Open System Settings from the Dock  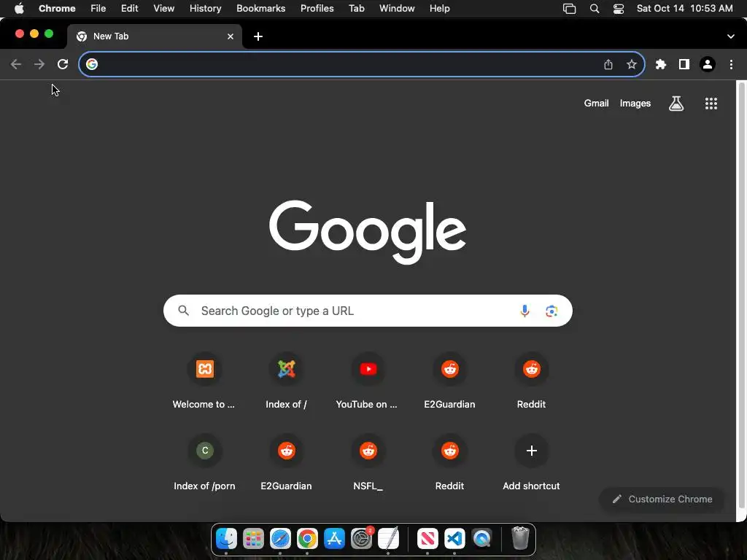362,539
